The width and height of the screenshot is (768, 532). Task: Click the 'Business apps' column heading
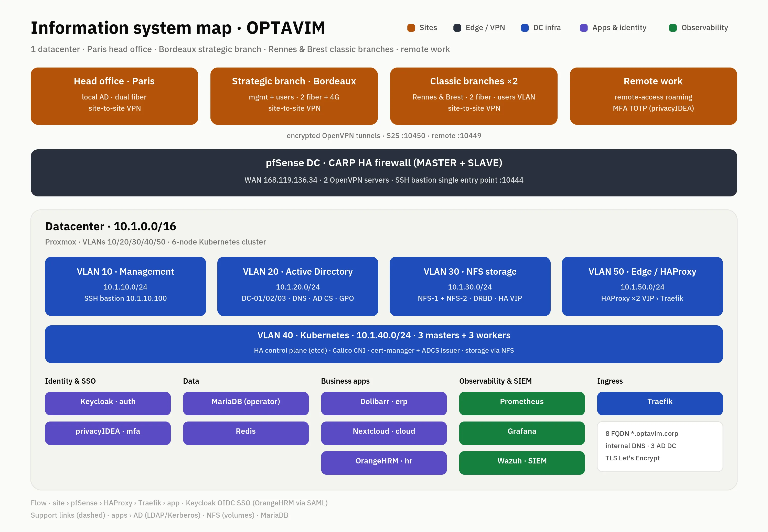tap(345, 381)
